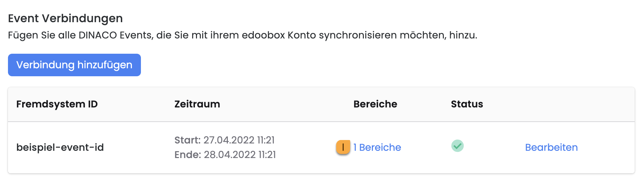The image size is (644, 183).
Task: Click the Bereiche column header
Action: (375, 104)
